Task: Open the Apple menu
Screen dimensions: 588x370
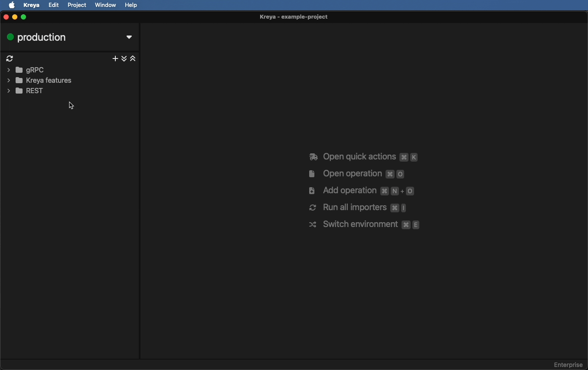Action: coord(12,5)
